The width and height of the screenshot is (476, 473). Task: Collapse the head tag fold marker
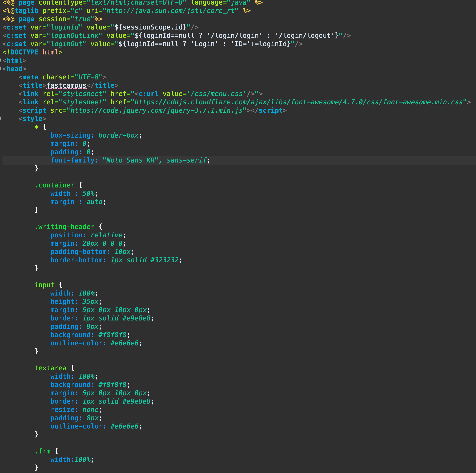[x=1, y=69]
